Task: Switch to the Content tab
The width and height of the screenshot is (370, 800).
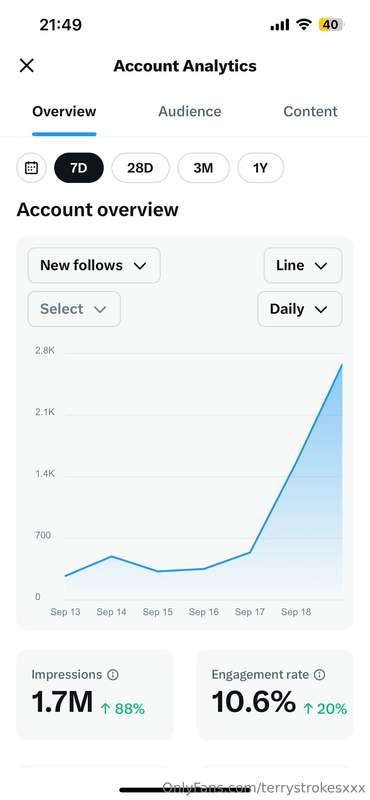Action: pyautogui.click(x=310, y=111)
